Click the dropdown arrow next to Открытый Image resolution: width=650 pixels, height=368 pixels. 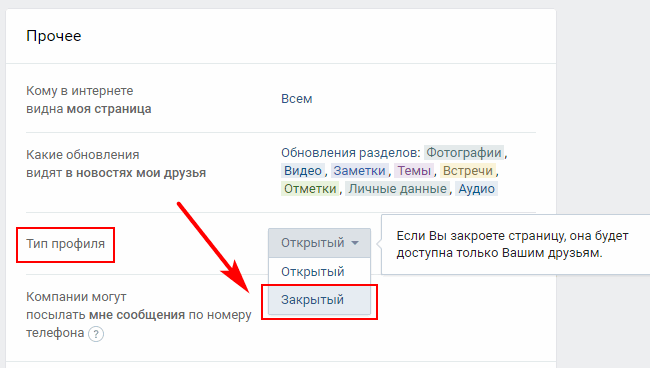(355, 243)
